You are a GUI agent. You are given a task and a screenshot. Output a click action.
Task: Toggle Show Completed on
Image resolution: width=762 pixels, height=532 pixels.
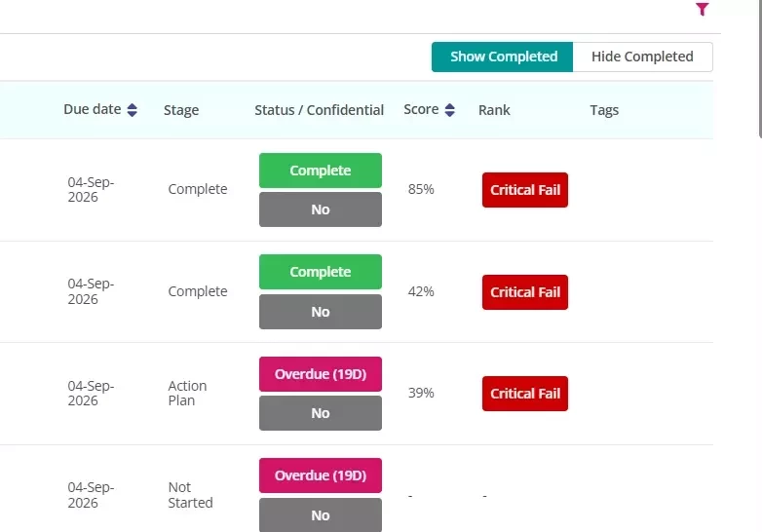tap(503, 57)
